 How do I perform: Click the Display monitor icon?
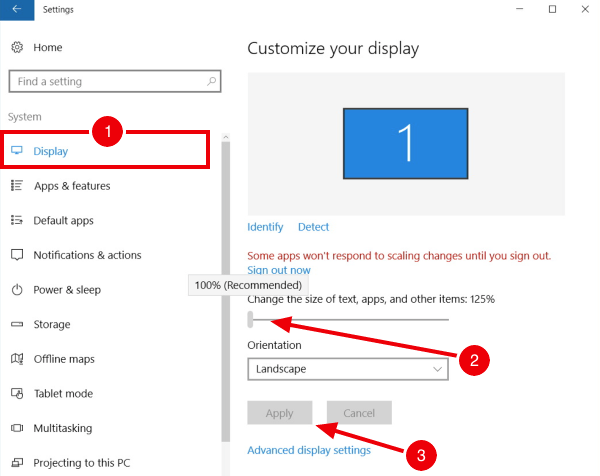pyautogui.click(x=17, y=150)
